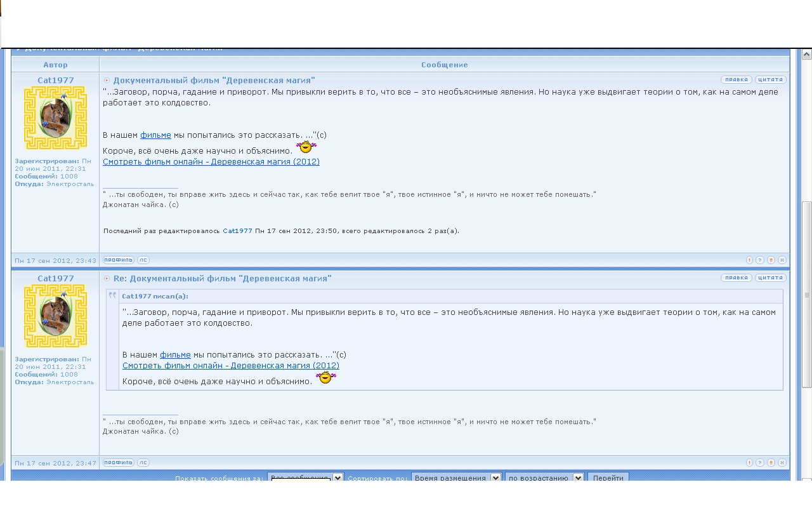The height and width of the screenshot is (508, 812).
Task: Click the reply title starting with "Re:"
Action: [223, 279]
